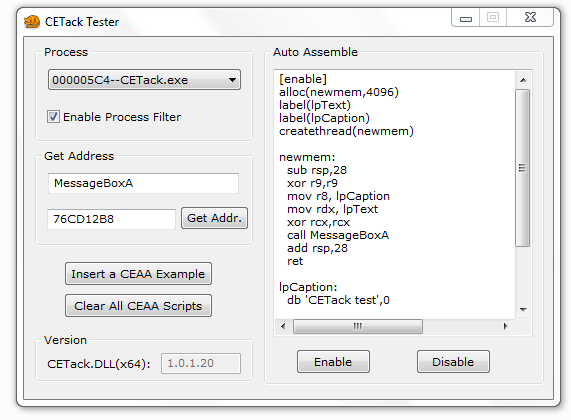Click the Get Addr. button

(x=214, y=218)
